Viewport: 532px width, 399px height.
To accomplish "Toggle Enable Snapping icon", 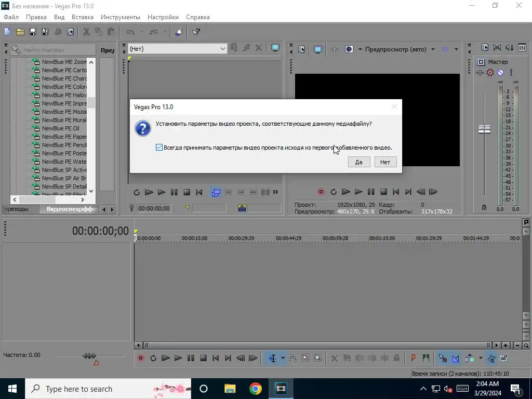I will point(443,358).
